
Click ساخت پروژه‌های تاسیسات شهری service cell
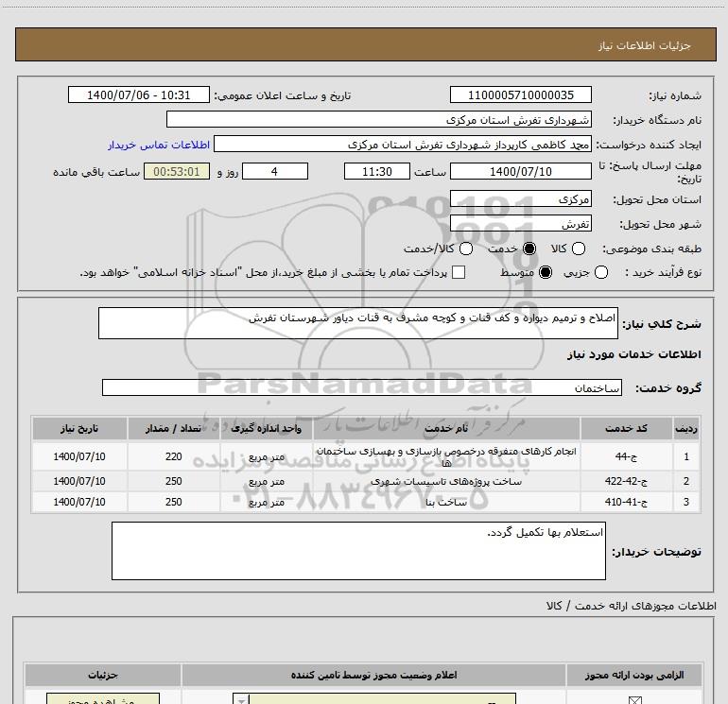[x=446, y=481]
